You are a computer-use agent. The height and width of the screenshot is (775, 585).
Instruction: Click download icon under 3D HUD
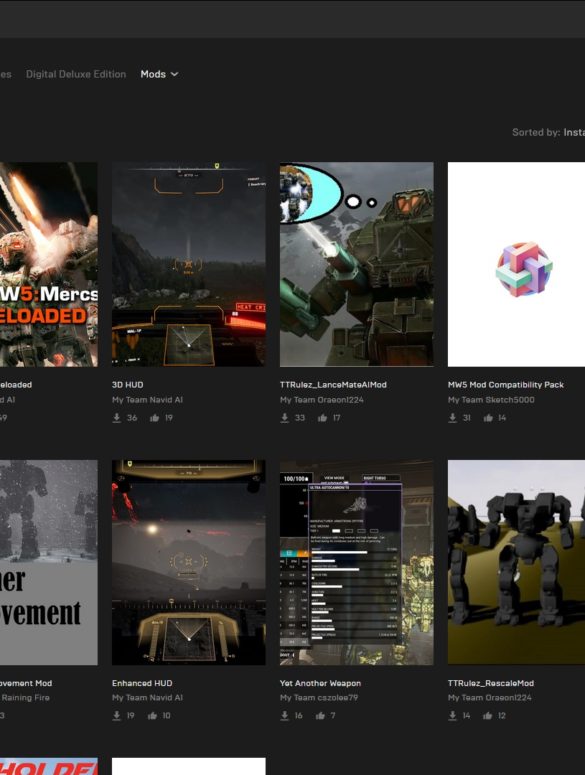117,418
